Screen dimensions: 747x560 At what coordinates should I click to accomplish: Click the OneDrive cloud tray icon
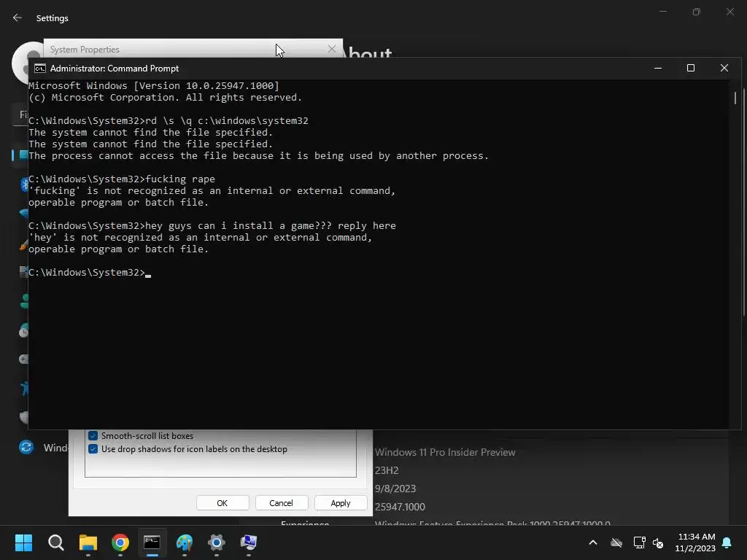pyautogui.click(x=616, y=542)
